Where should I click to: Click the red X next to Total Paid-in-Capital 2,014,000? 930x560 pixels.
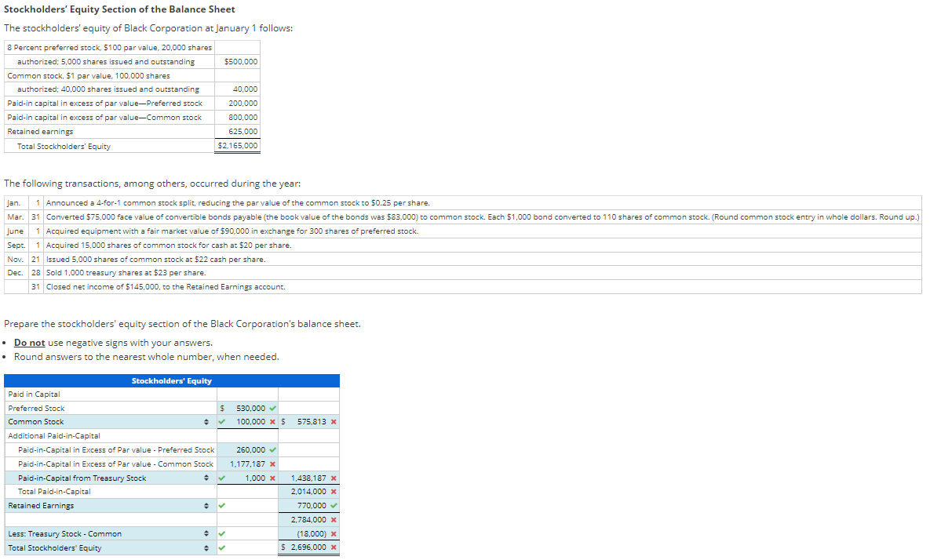(x=334, y=491)
